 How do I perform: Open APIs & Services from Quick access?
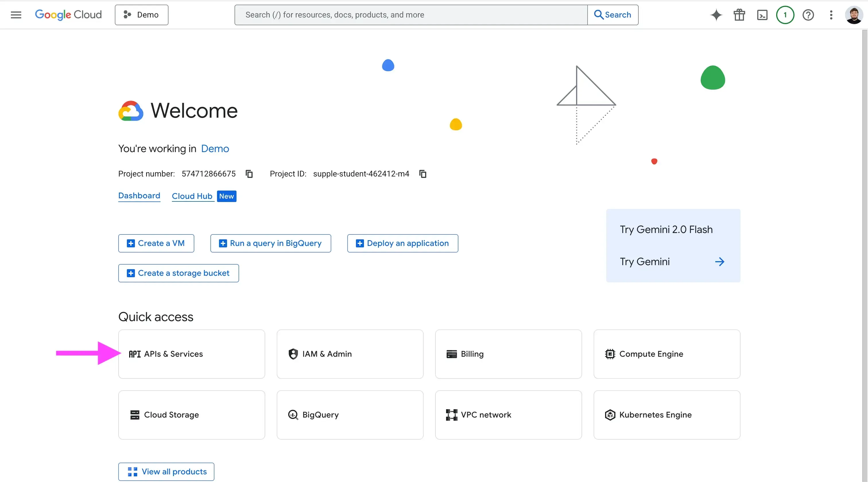[191, 354]
